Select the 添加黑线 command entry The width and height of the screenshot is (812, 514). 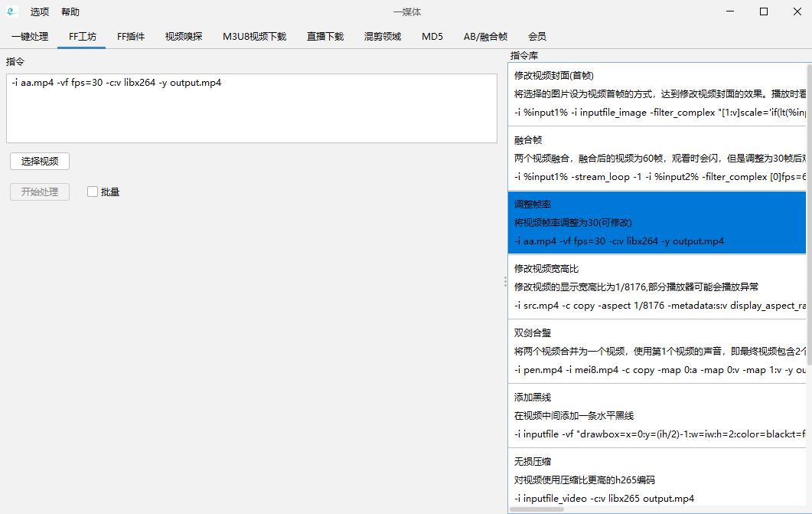point(657,415)
